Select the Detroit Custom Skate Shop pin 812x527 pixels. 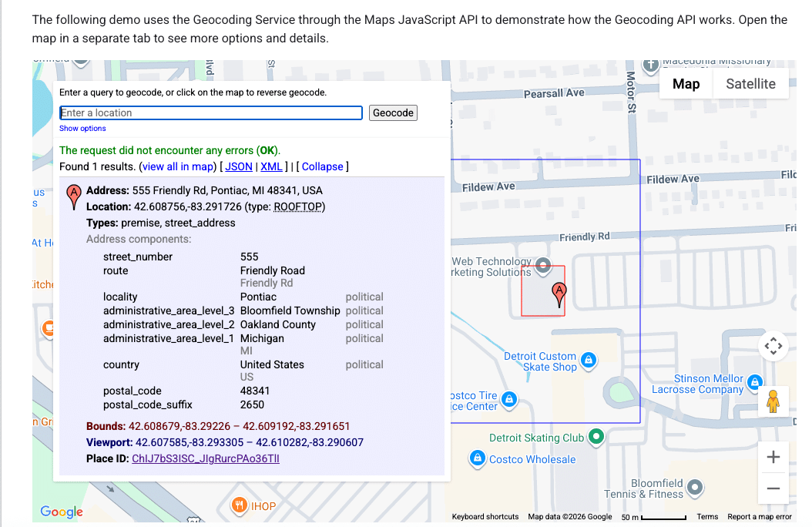coord(589,360)
